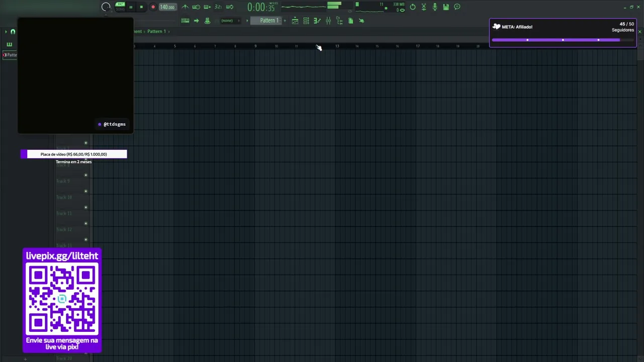Open the browser tree icon
The width and height of the screenshot is (644, 362).
(x=339, y=21)
